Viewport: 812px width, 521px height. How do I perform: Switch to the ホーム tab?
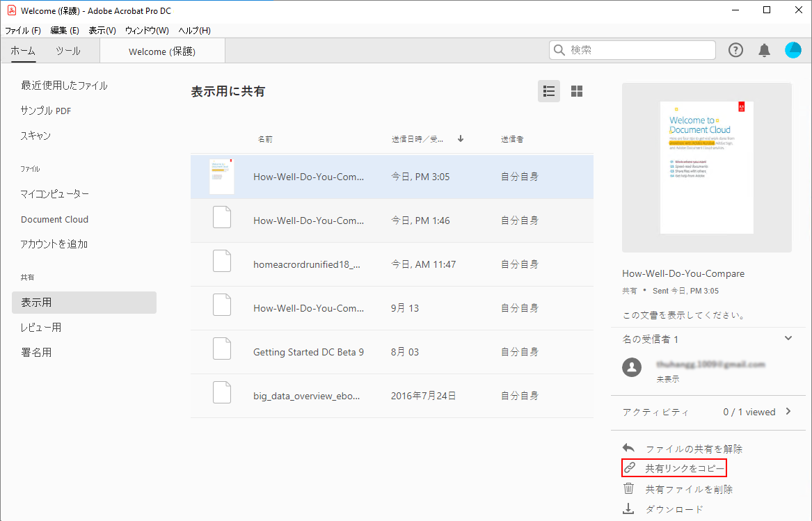pos(23,51)
